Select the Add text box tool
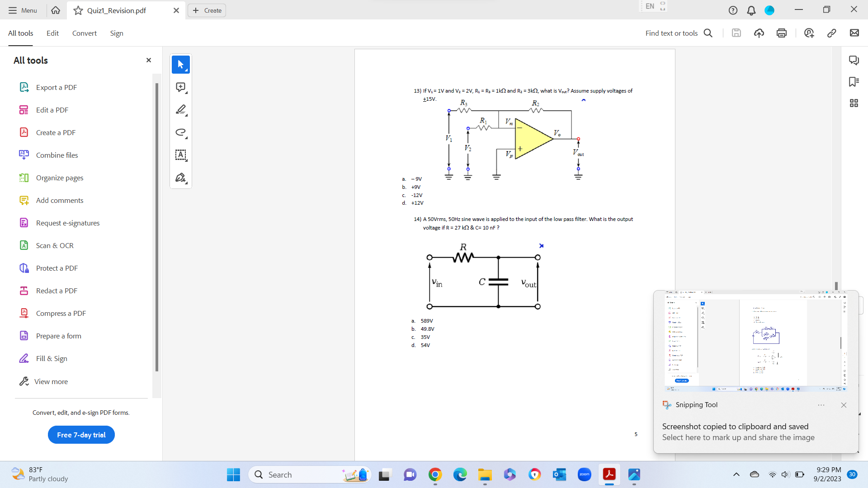 click(x=180, y=155)
